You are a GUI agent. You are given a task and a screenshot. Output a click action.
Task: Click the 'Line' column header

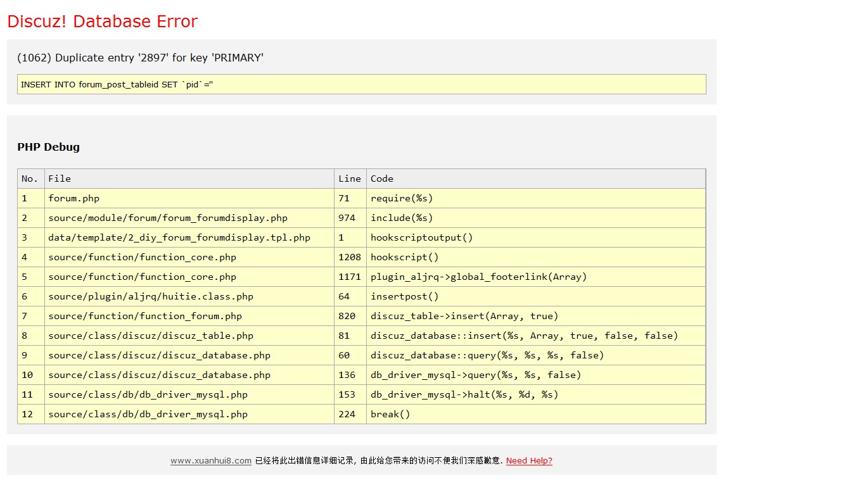click(x=350, y=179)
